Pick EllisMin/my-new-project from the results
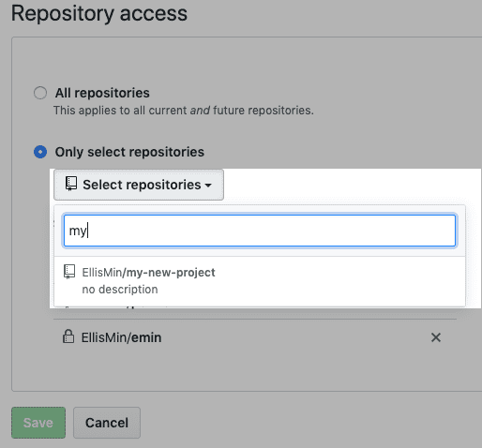The width and height of the screenshot is (482, 448). [260, 280]
